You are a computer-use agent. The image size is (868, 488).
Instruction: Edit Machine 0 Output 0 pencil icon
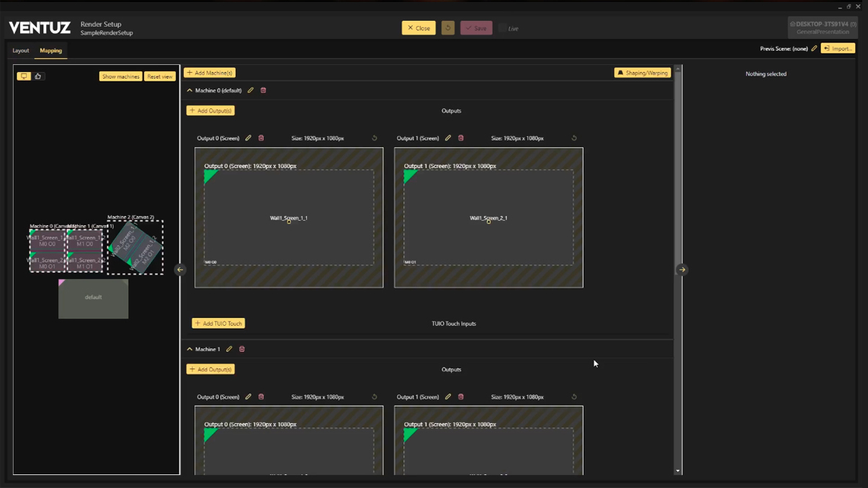coord(249,138)
